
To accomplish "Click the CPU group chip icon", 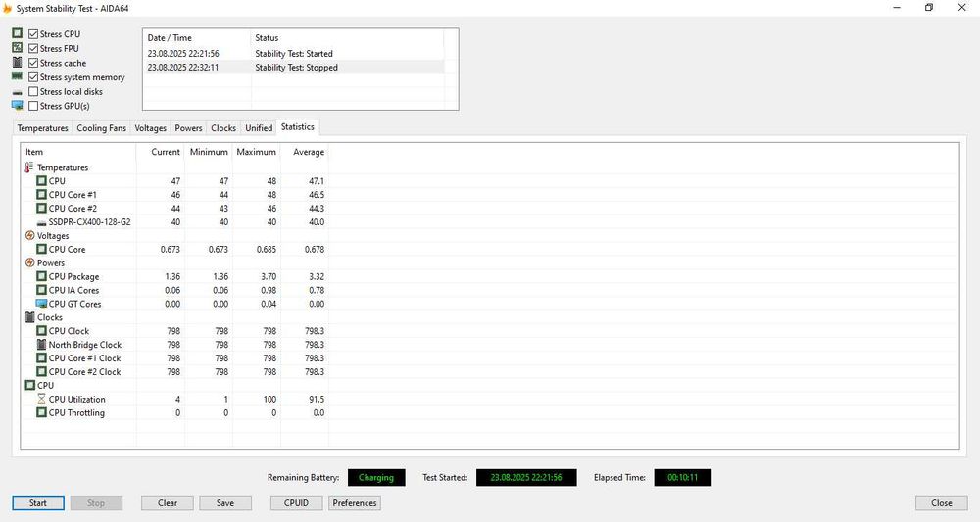I will (x=30, y=385).
